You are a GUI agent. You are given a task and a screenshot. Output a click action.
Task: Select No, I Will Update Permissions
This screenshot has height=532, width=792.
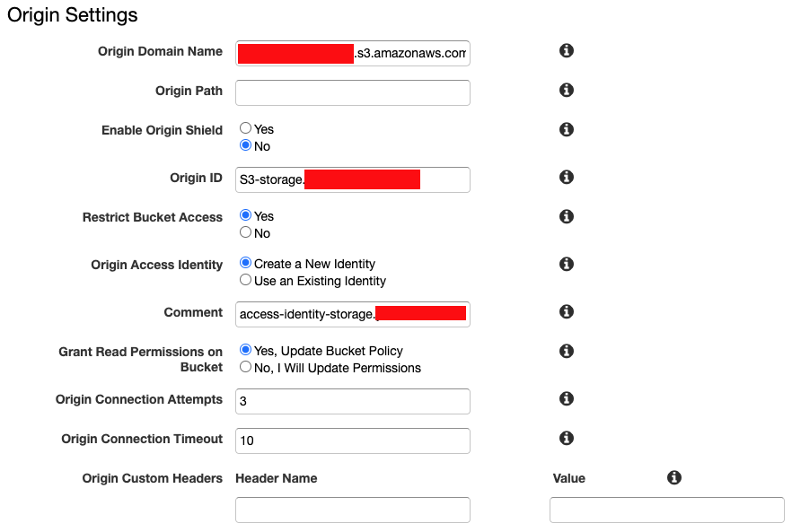[245, 368]
